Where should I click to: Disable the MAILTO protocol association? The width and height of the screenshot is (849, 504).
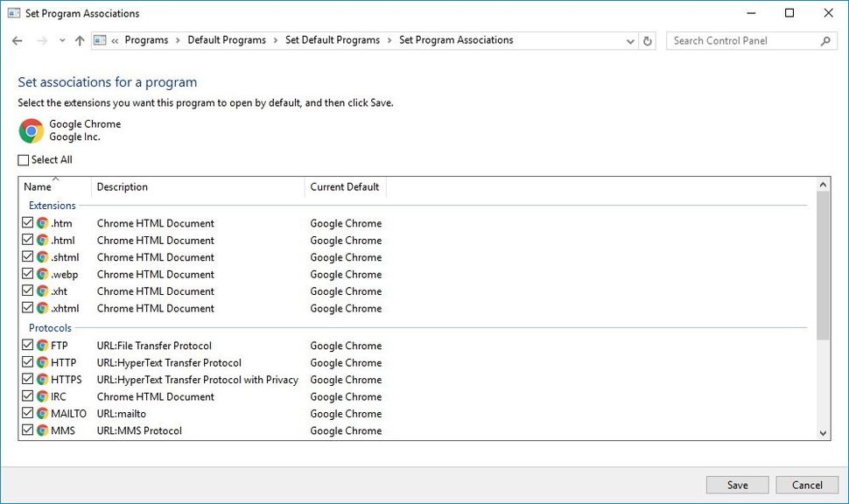(x=27, y=413)
